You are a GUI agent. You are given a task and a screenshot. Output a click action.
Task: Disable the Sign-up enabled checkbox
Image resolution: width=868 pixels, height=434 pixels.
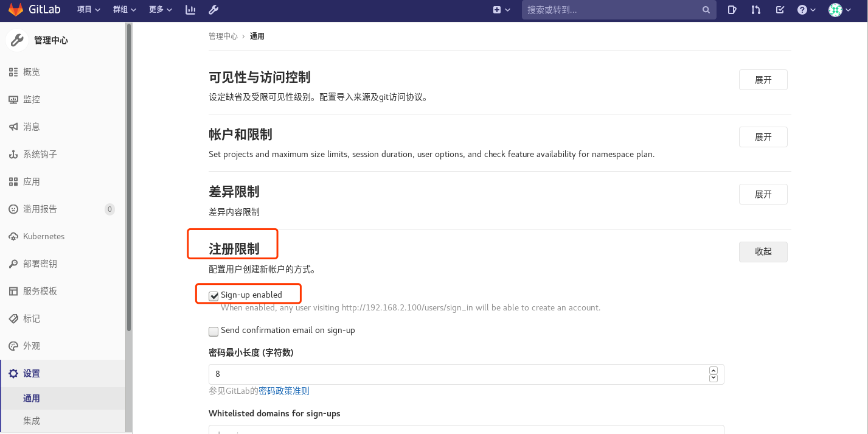[x=214, y=295]
